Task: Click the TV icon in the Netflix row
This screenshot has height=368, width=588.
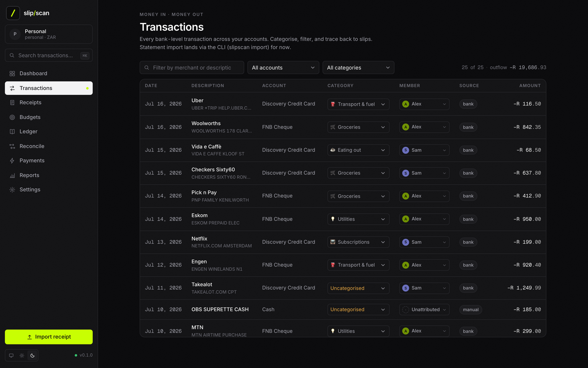Action: (x=333, y=242)
